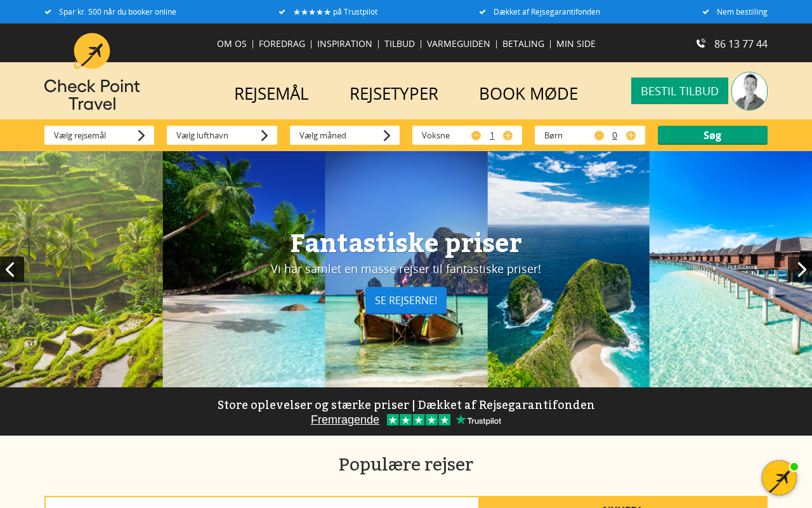The width and height of the screenshot is (812, 508).
Task: Open the chat widget airplane icon
Action: pyautogui.click(x=779, y=478)
